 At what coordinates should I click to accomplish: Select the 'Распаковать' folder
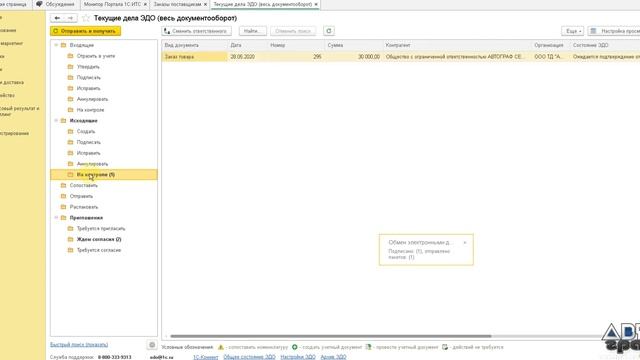84,207
